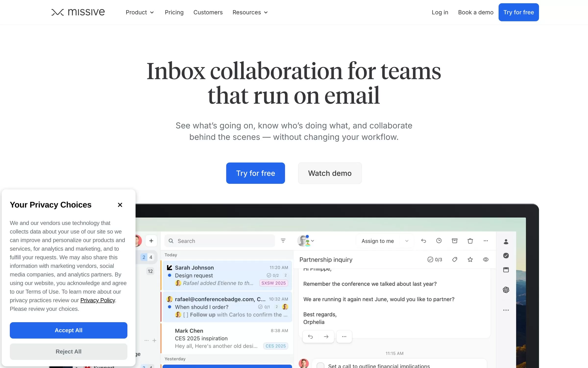Open the Assign to me dropdown arrow
This screenshot has height=368, width=588.
407,241
